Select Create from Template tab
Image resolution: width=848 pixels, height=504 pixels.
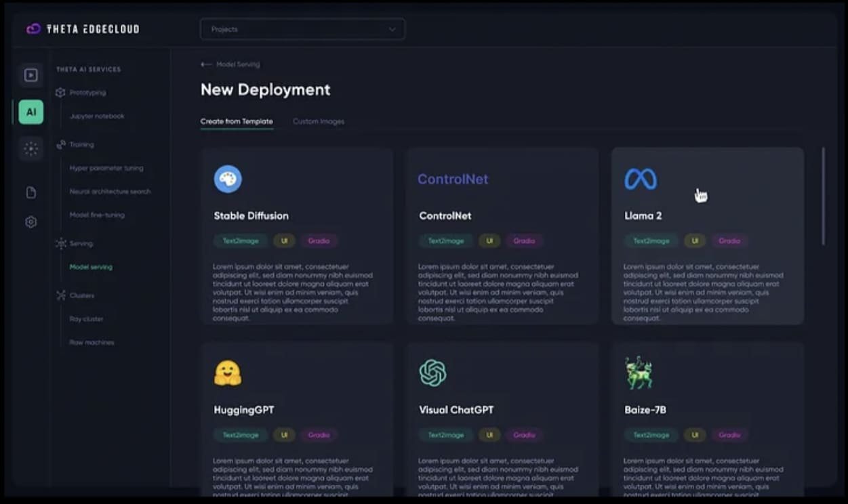237,122
